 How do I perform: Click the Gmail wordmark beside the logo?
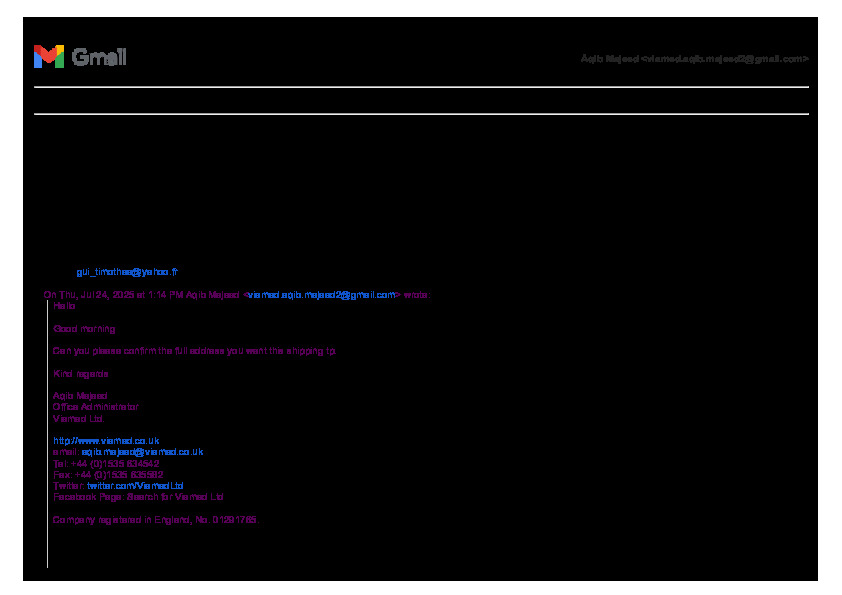[x=99, y=57]
